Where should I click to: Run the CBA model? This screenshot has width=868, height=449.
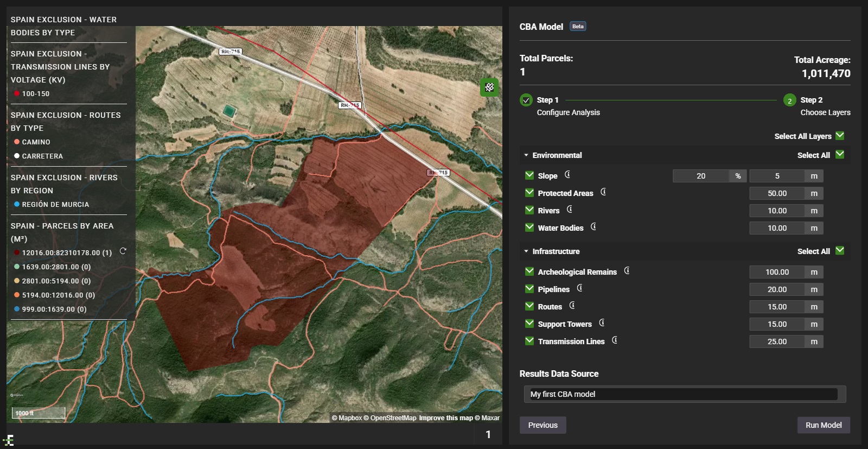(x=824, y=425)
